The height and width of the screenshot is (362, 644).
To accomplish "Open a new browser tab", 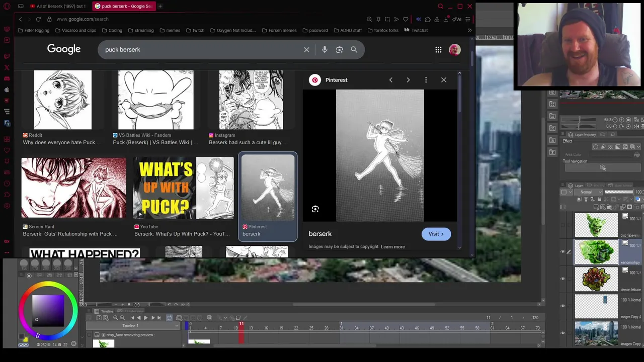I will pos(160,6).
